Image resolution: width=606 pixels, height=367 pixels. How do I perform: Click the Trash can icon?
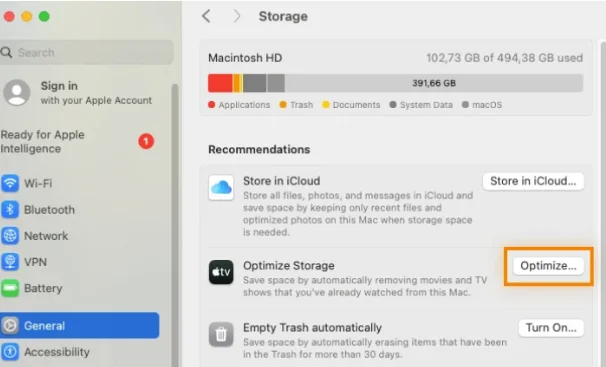221,334
